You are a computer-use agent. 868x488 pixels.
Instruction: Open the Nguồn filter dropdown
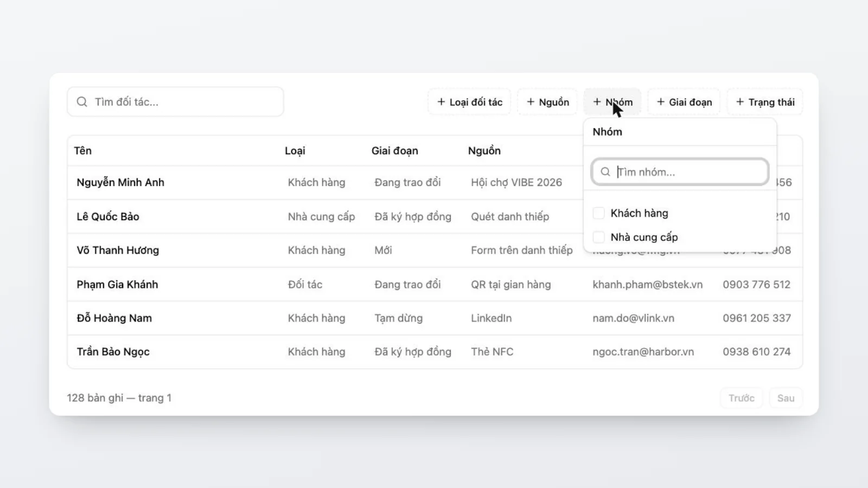[x=548, y=102]
